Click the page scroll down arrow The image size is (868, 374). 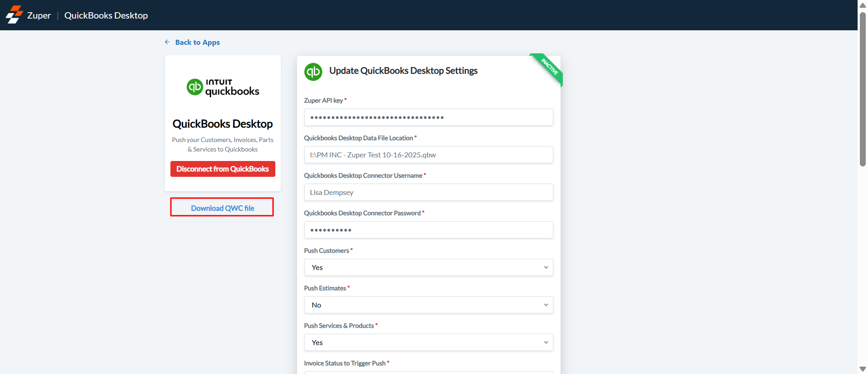point(863,369)
